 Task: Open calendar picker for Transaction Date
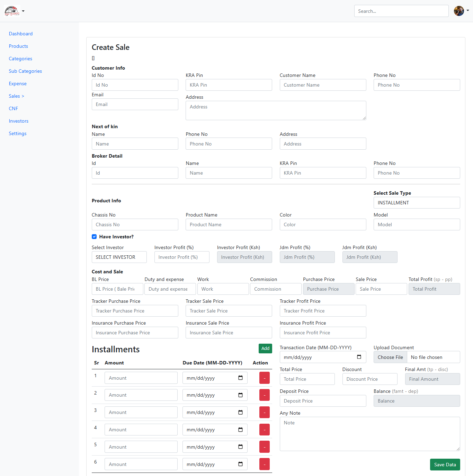(x=359, y=357)
